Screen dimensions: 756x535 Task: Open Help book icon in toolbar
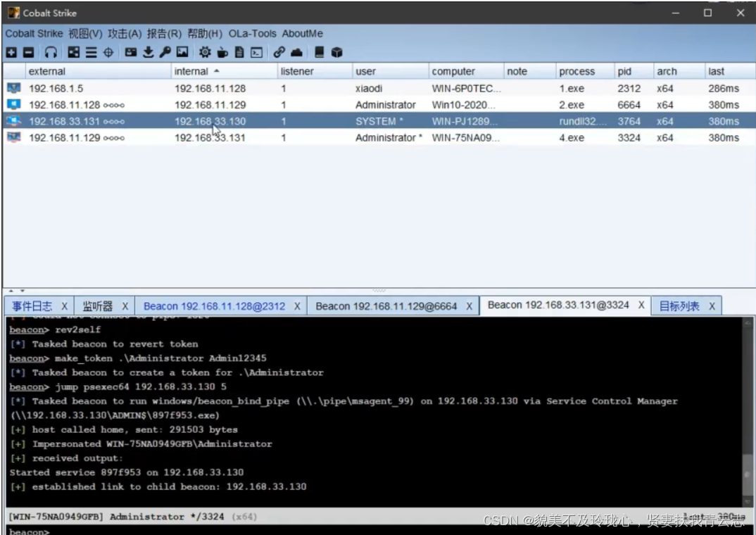pyautogui.click(x=319, y=53)
